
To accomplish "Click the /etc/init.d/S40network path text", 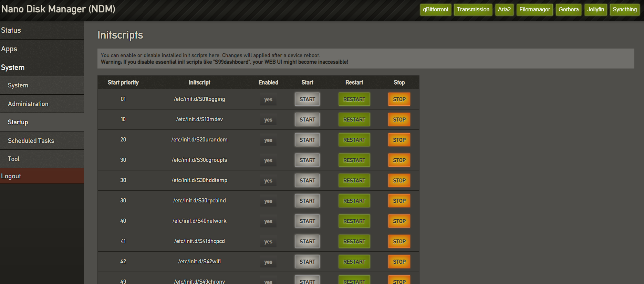I will tap(199, 221).
